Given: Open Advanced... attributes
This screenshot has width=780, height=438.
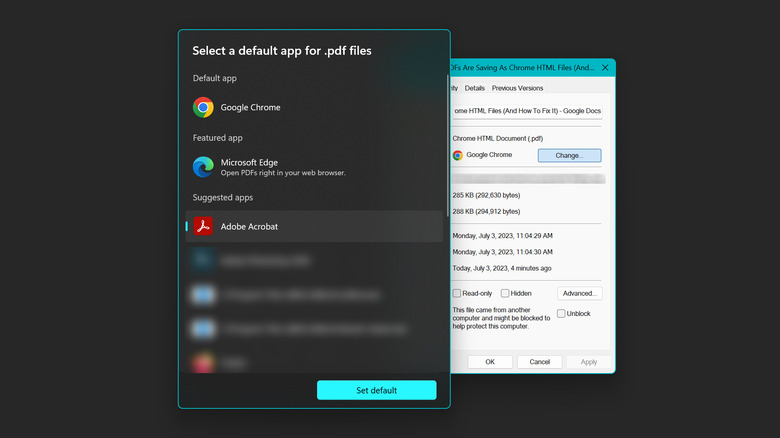Looking at the screenshot, I should [579, 293].
